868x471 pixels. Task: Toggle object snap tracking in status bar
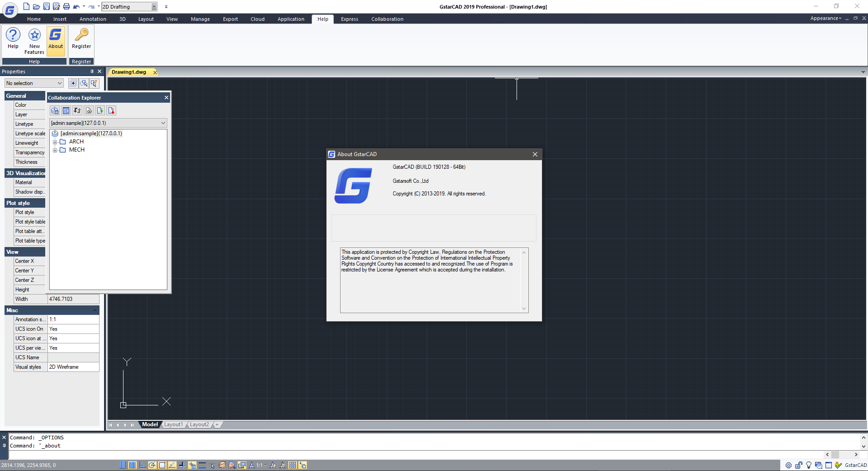coord(172,465)
